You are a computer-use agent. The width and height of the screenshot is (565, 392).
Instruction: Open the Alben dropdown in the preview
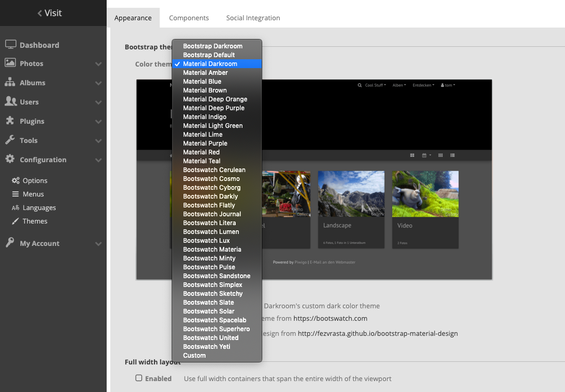coord(399,85)
